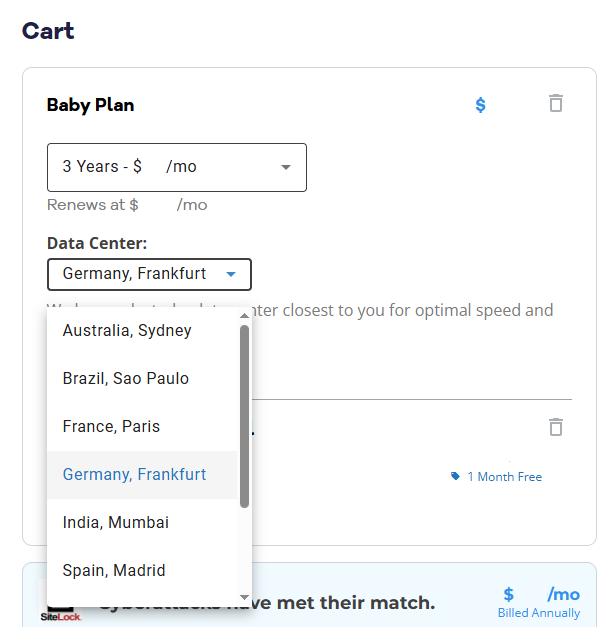
Task: Choose Brazil, Sao Paulo option
Action: [x=125, y=378]
